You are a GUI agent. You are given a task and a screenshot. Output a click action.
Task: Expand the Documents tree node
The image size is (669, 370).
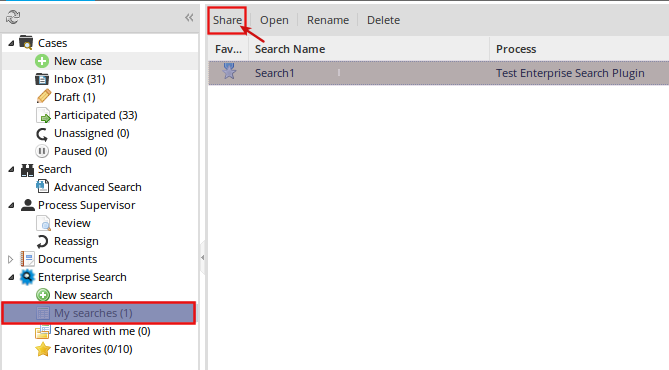[x=11, y=259]
